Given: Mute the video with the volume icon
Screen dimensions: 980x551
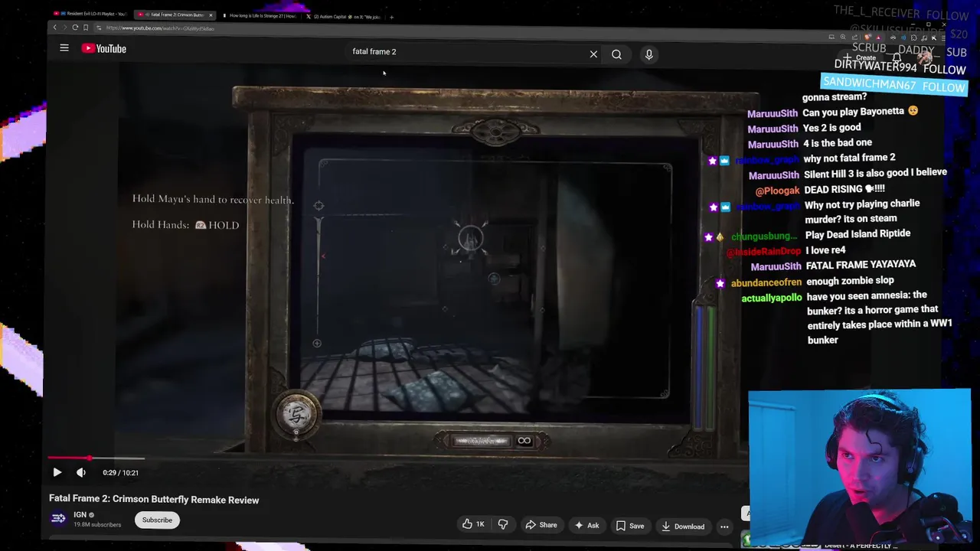Looking at the screenshot, I should 81,472.
